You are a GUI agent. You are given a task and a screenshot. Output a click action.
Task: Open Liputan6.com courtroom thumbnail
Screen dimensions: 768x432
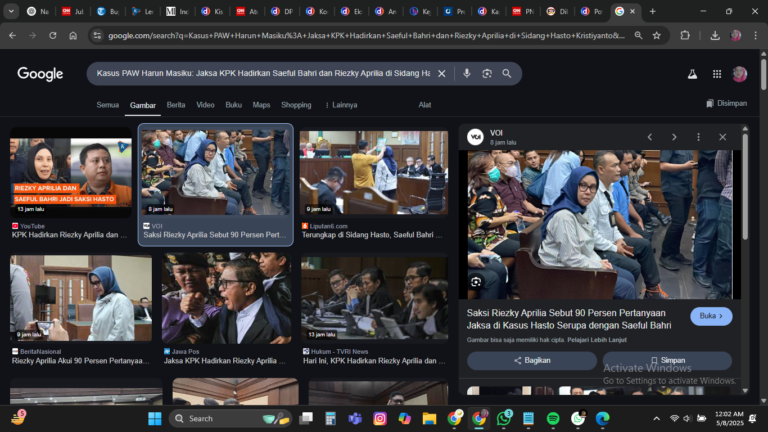tap(374, 171)
